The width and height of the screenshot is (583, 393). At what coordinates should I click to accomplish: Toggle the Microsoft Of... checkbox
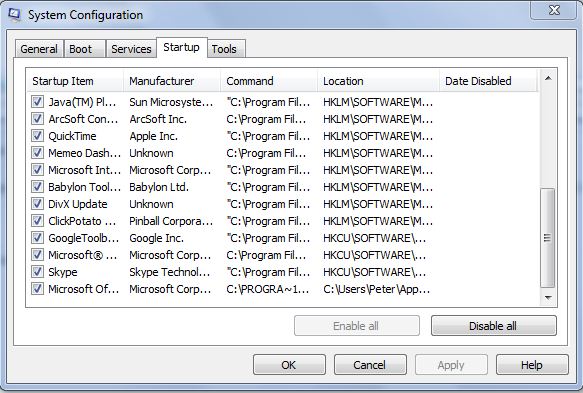coord(37,289)
